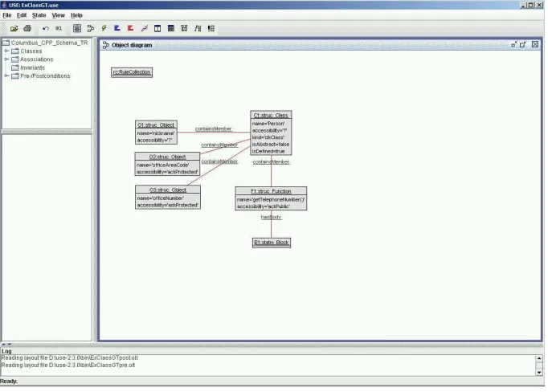Click the Log panel scroll up arrow
This screenshot has height=392, width=548.
(x=539, y=358)
